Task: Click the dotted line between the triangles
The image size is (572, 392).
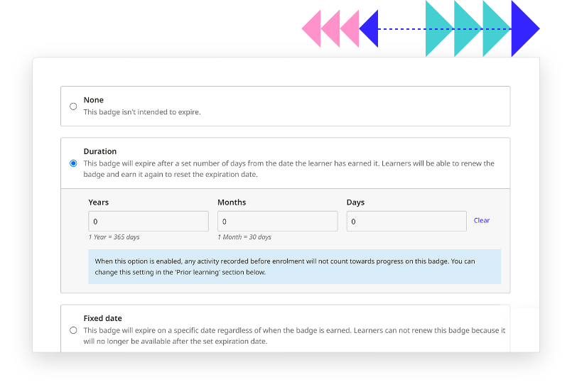Action: pyautogui.click(x=401, y=29)
